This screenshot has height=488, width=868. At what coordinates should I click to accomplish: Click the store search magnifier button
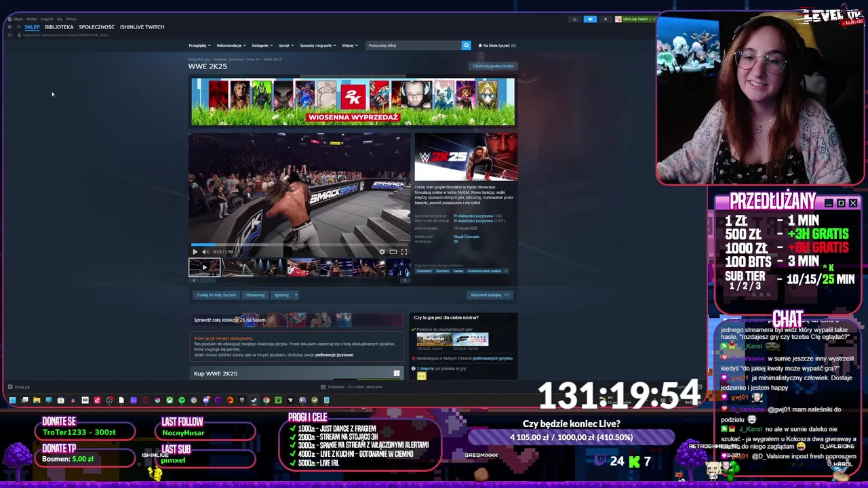tap(466, 45)
